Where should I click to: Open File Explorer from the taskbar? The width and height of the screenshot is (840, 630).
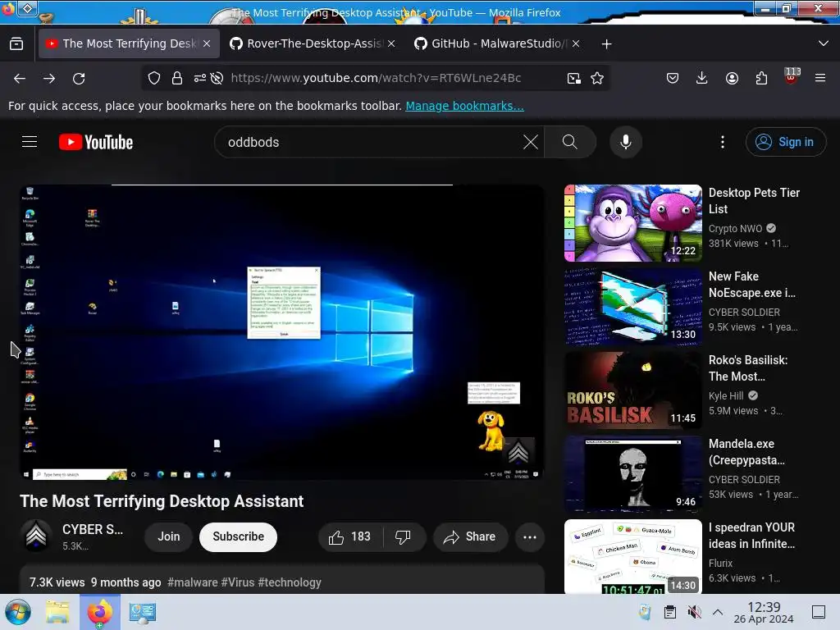57,612
